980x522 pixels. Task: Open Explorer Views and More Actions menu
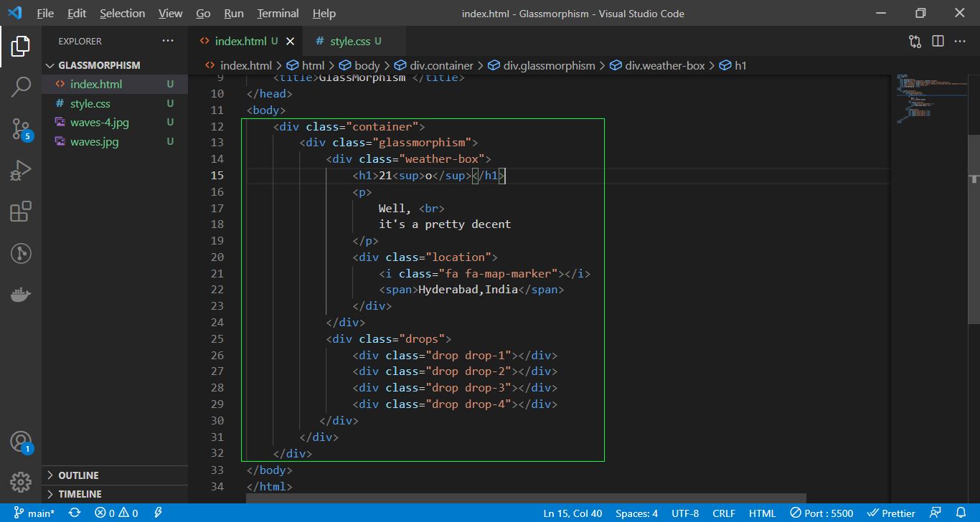[x=168, y=42]
